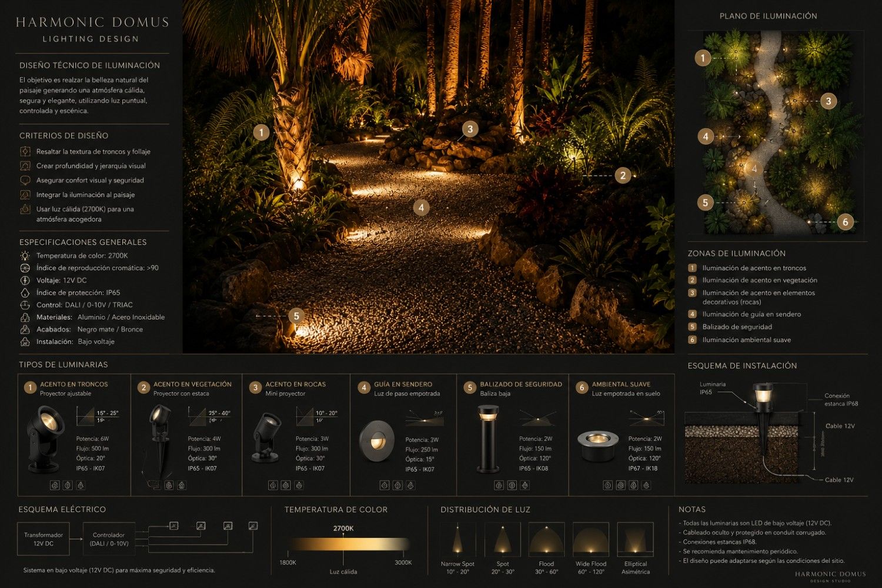Click the Narrow Spot distribution icon
The image size is (882, 588).
coord(457,539)
